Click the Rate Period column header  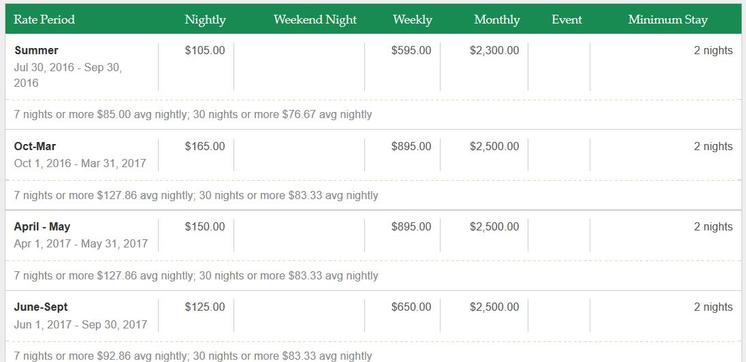pyautogui.click(x=44, y=20)
